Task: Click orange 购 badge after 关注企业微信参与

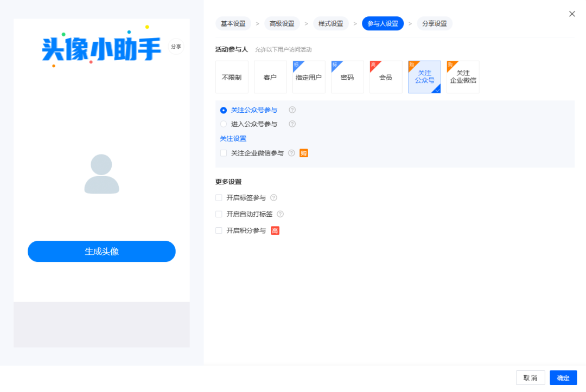Action: (x=304, y=153)
